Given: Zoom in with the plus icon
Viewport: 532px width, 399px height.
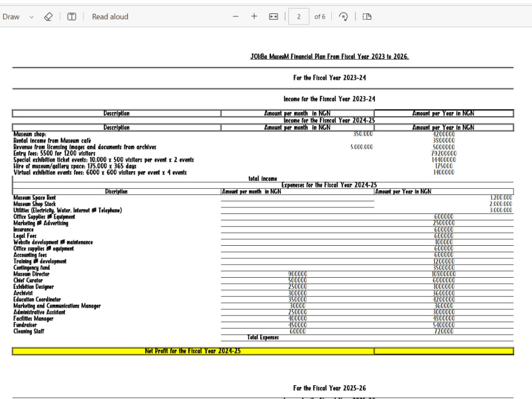Looking at the screenshot, I should coord(254,16).
